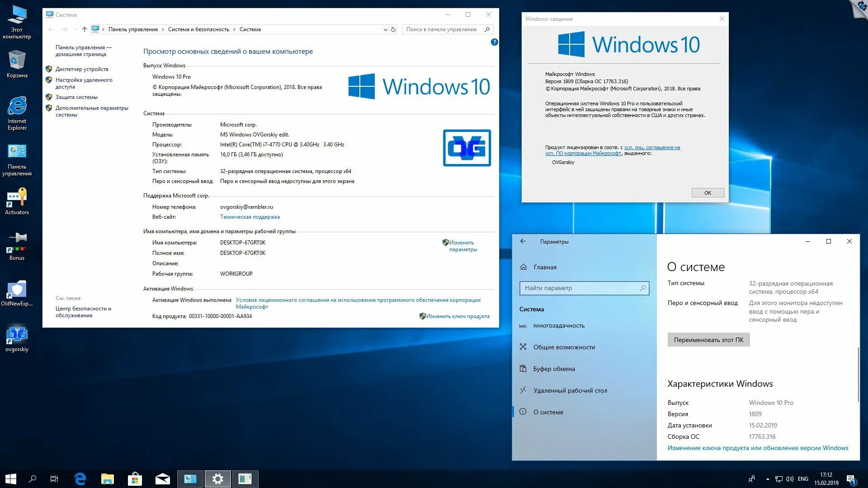Open Центр безопасности и обслуживания link
The height and width of the screenshot is (488, 868).
point(83,312)
